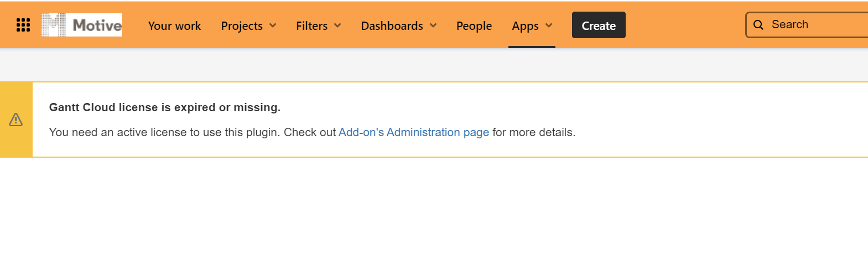Open the Projects menu label

click(242, 26)
